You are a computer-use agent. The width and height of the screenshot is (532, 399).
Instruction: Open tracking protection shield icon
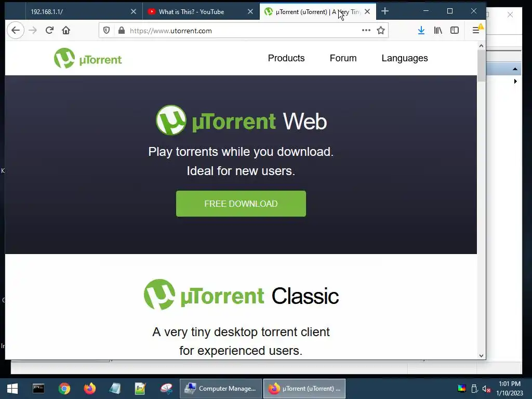click(107, 31)
